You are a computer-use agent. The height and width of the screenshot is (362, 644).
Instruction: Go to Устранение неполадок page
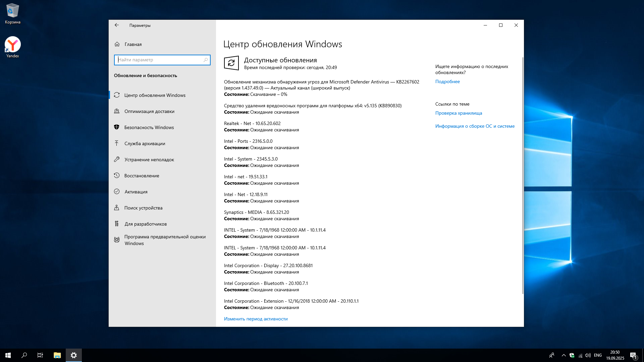(149, 160)
